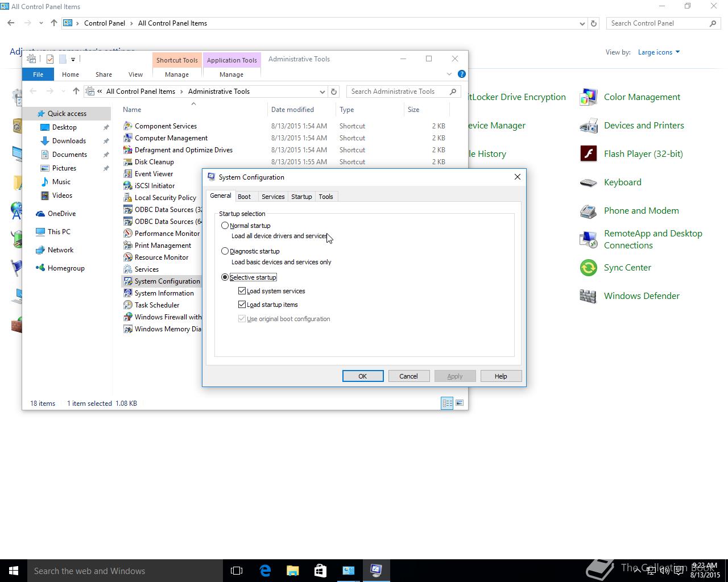Click the Keyboard icon in Control Panel

pos(588,182)
